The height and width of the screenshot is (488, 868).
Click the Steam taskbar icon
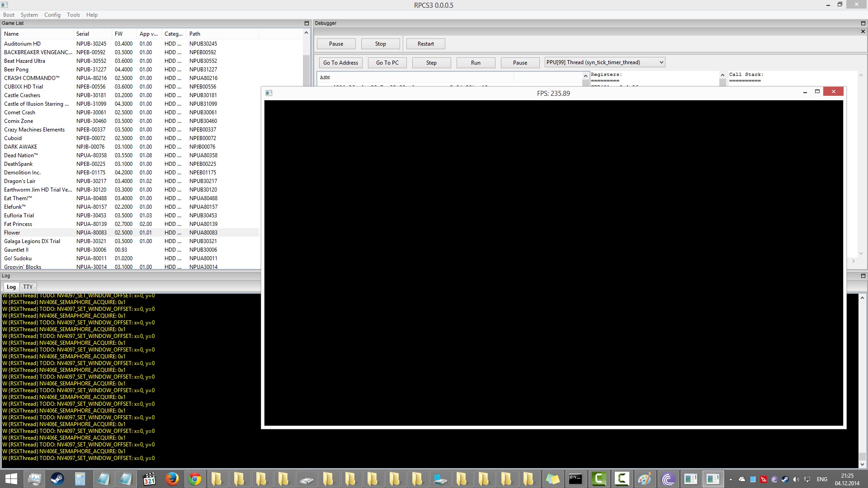(57, 479)
